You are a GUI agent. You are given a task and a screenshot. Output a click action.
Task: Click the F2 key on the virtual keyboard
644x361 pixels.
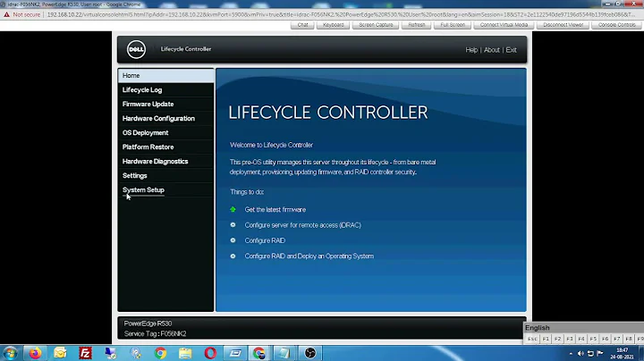[x=557, y=339]
